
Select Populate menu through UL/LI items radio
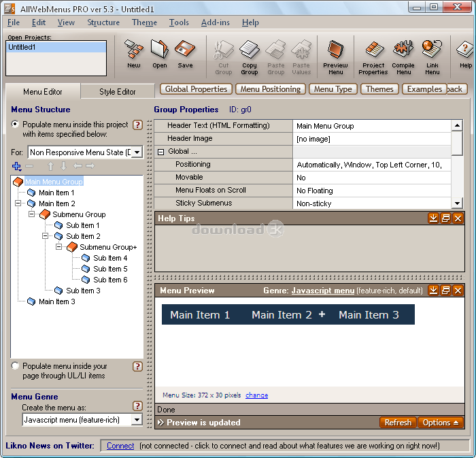point(15,365)
